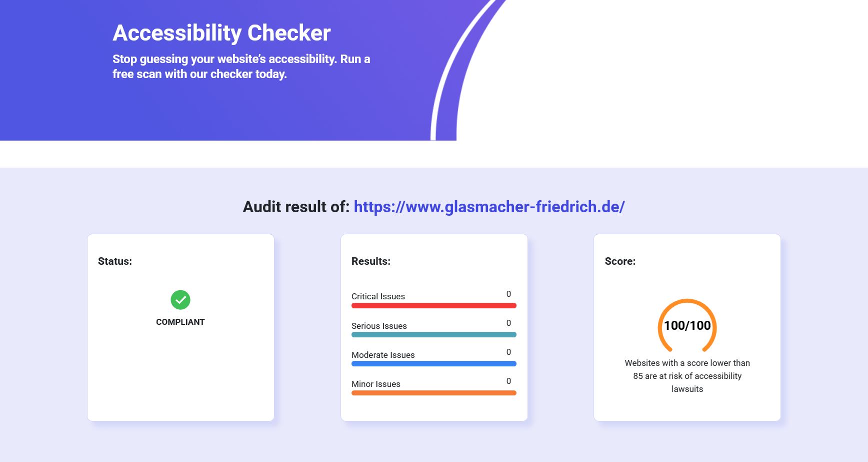Select the red Critical Issues bar
The height and width of the screenshot is (462, 868).
click(434, 305)
